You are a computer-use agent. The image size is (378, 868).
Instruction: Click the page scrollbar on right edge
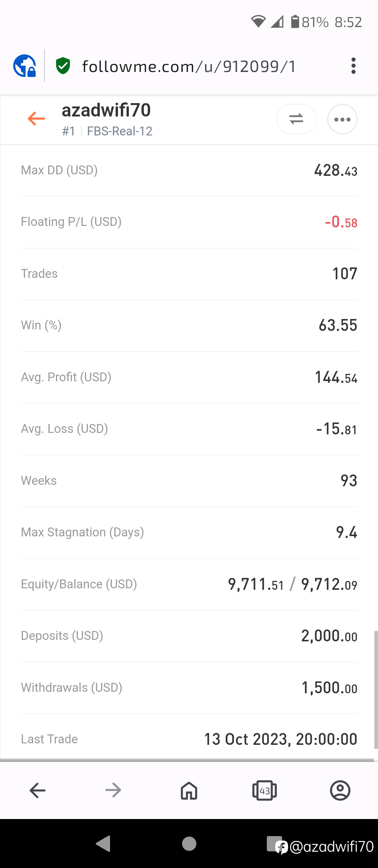376,690
